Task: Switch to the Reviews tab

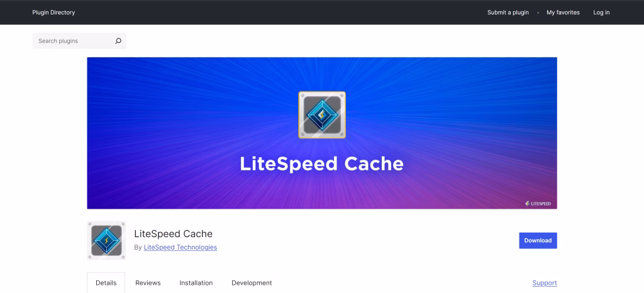Action: coord(148,283)
